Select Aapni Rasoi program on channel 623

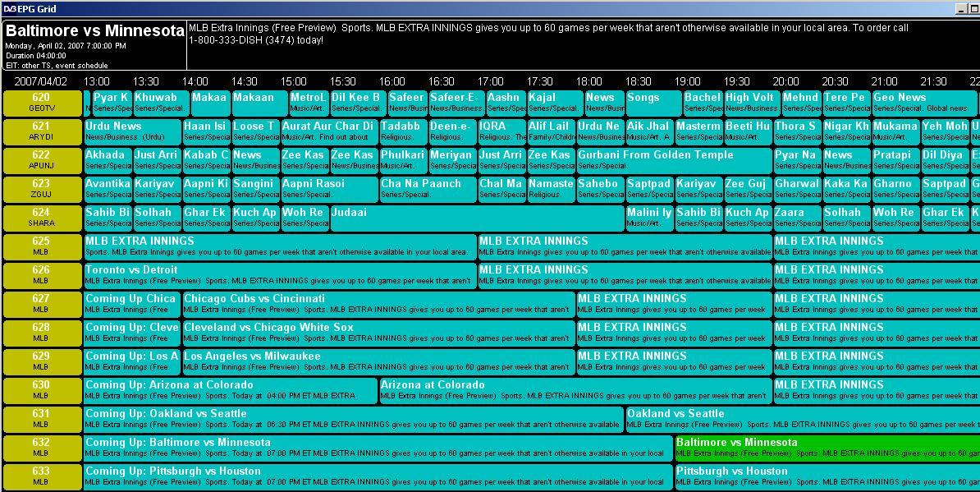click(x=329, y=190)
